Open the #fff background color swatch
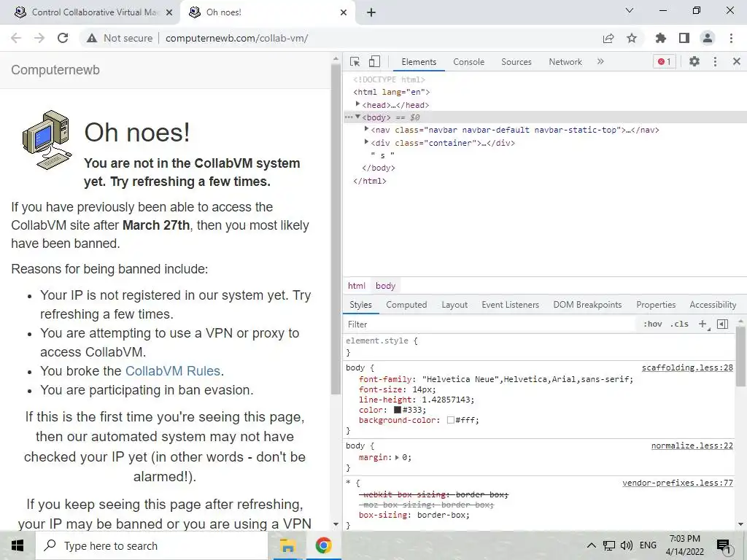 450,421
